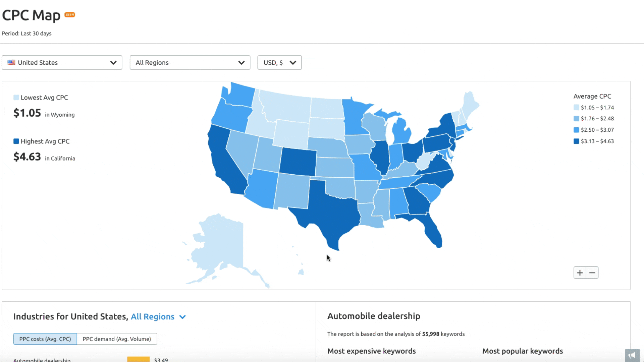Open the USD currency dropdown

(279, 63)
